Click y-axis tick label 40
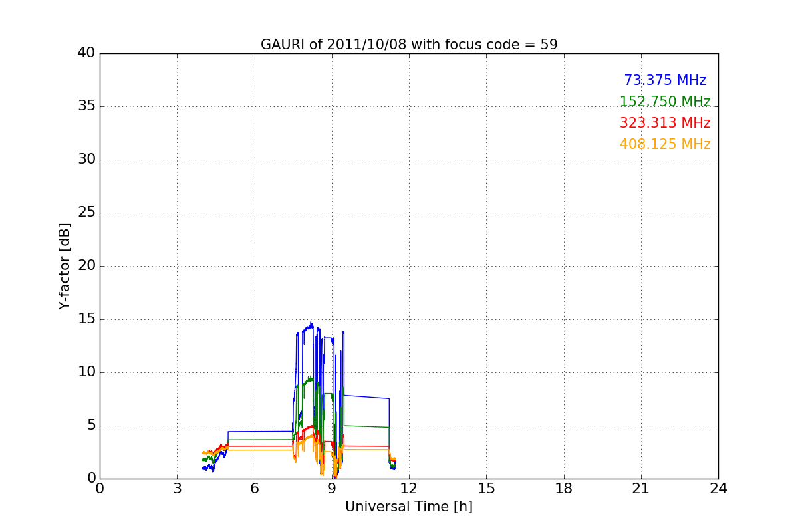Image resolution: width=798 pixels, height=532 pixels. 86,53
